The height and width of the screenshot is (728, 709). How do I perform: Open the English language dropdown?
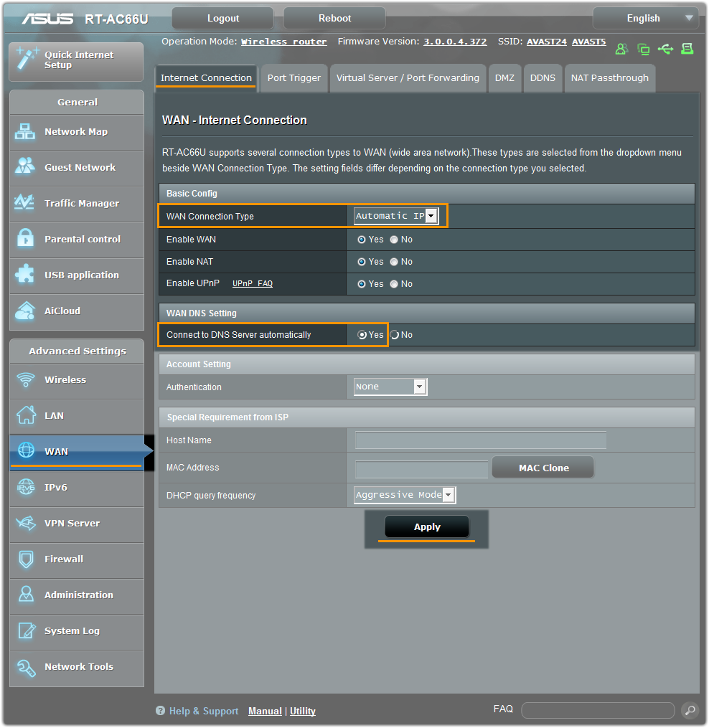(645, 18)
